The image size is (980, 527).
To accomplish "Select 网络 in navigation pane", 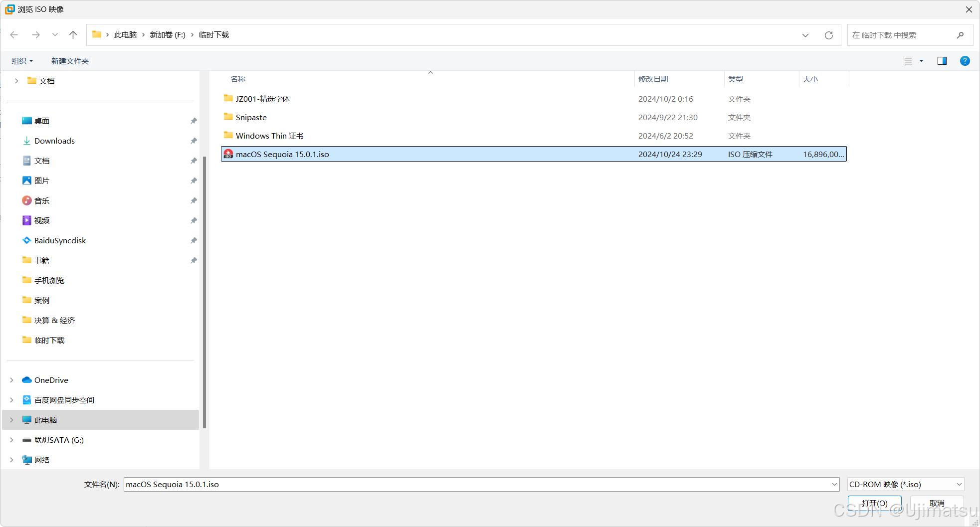I will (x=42, y=460).
